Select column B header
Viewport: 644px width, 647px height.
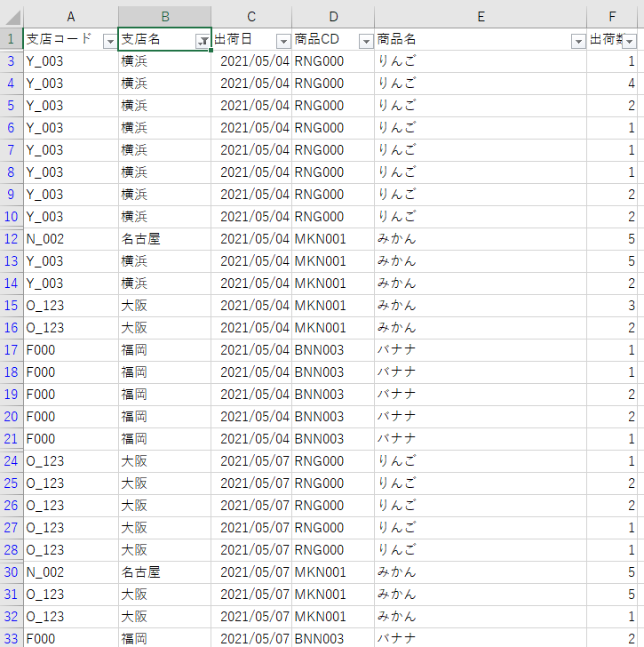(164, 16)
